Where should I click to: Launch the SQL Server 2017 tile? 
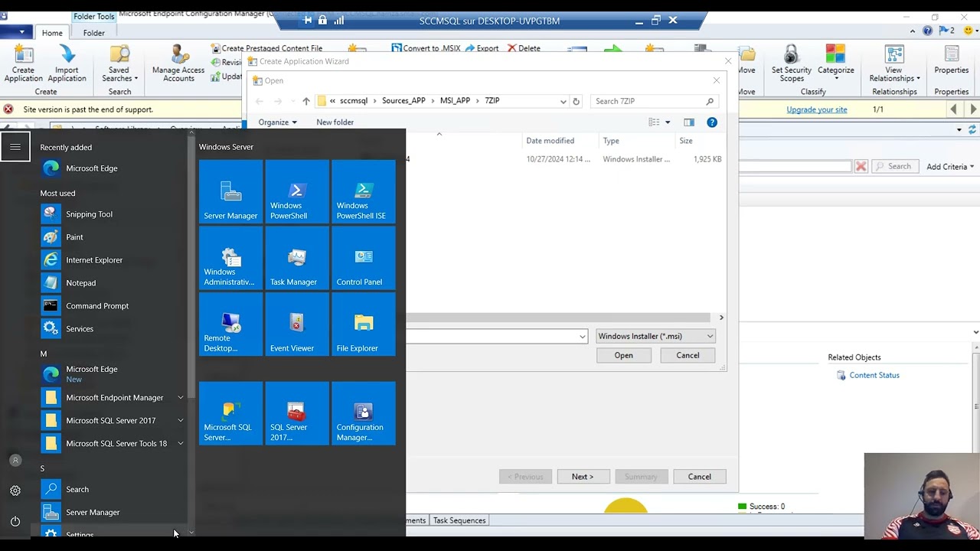tap(297, 414)
